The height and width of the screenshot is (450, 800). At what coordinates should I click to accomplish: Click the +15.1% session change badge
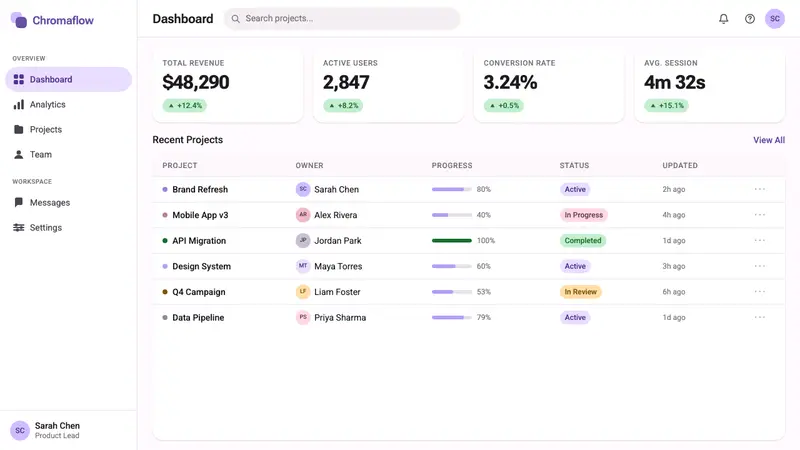coord(666,106)
